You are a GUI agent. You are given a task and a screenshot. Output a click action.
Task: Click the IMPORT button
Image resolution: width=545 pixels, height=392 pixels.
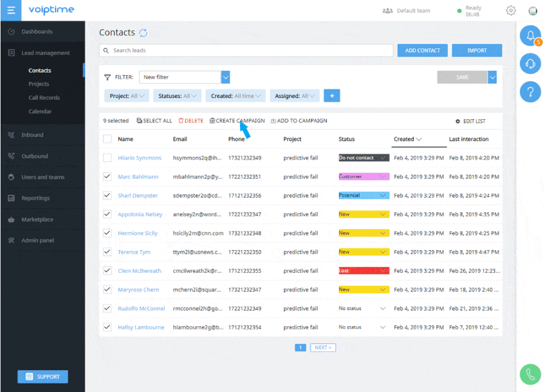[477, 50]
